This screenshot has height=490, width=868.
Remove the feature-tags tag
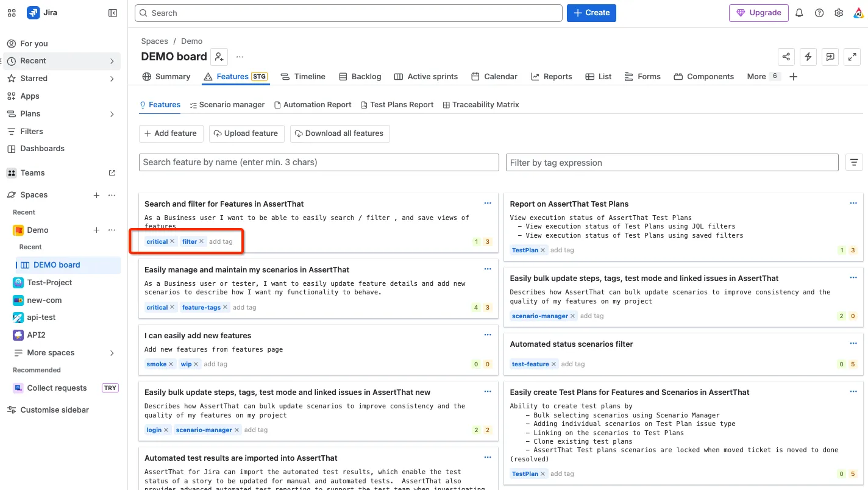tap(226, 307)
